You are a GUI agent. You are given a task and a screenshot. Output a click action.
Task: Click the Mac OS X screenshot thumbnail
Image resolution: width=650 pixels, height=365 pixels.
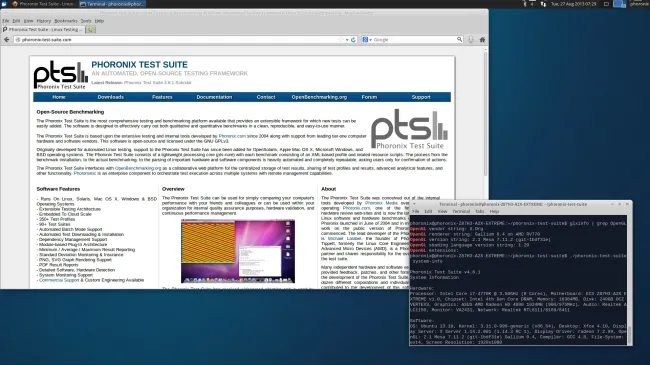[x=238, y=251]
